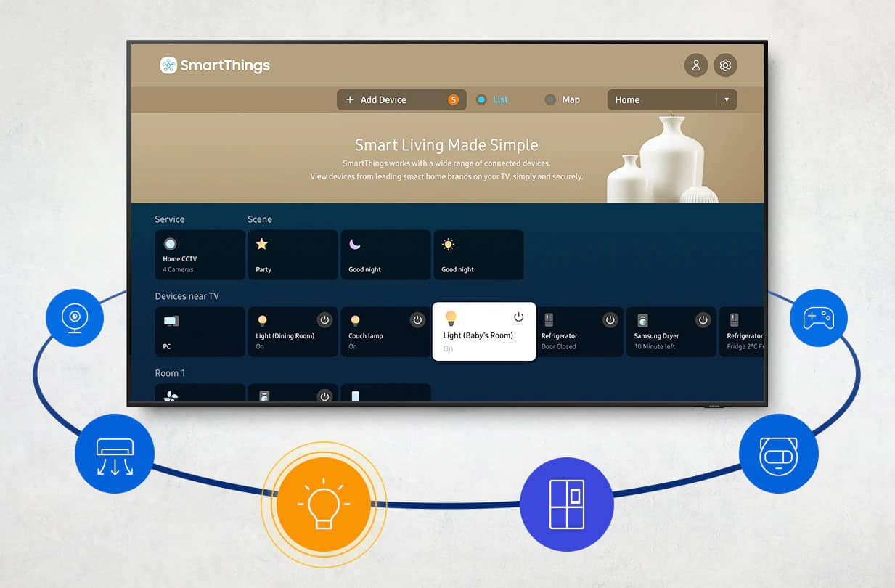Viewport: 895px width, 588px height.
Task: Click the Party scene star icon
Action: pos(262,244)
